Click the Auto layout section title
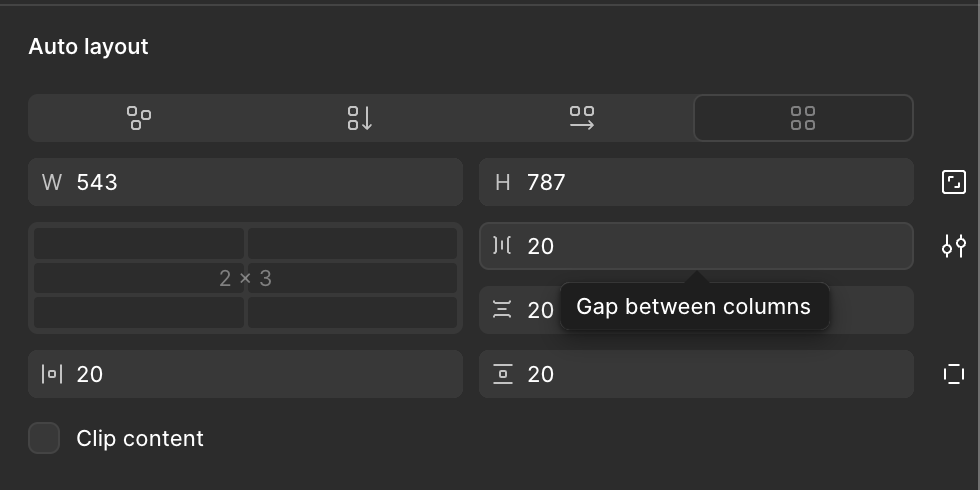This screenshot has height=490, width=980. (88, 47)
